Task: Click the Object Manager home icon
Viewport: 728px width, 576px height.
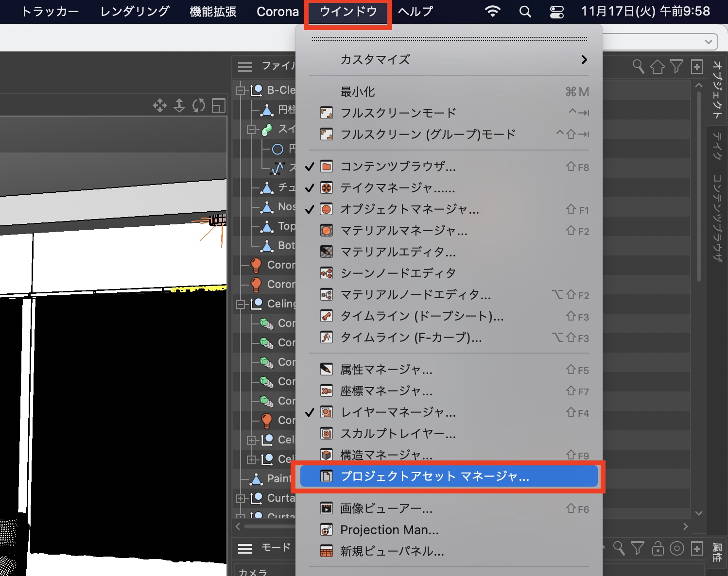Action: click(x=657, y=67)
